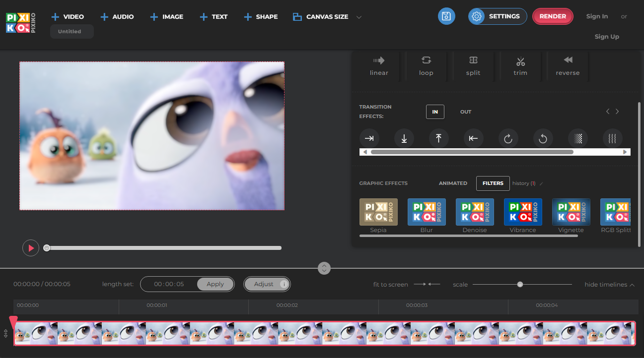Add a new image
The width and height of the screenshot is (644, 358).
tap(167, 17)
